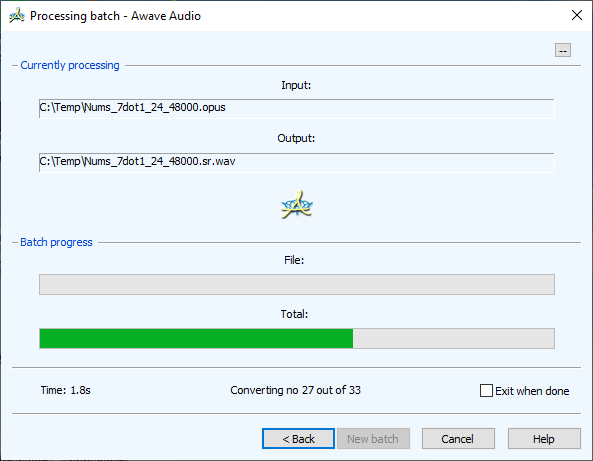Open the Help button
Image resolution: width=593 pixels, height=461 pixels.
coord(544,439)
